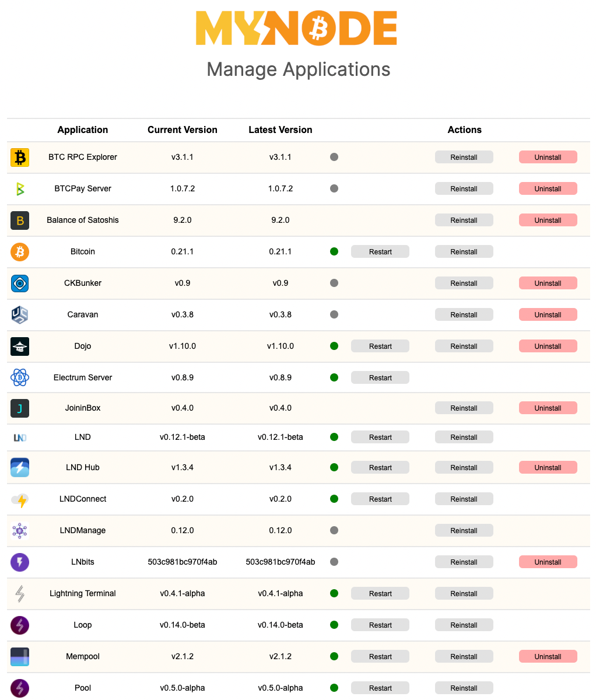Click the myNode logo at top

point(297,28)
